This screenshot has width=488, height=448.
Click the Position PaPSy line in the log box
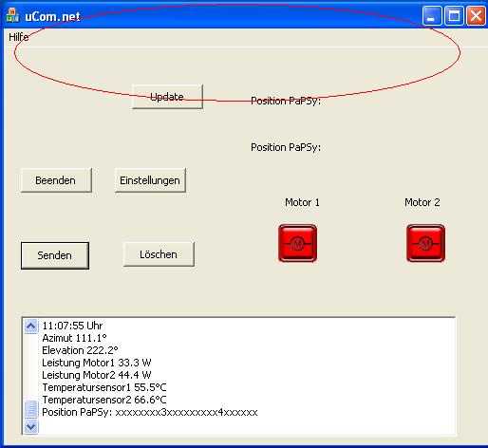coord(150,412)
